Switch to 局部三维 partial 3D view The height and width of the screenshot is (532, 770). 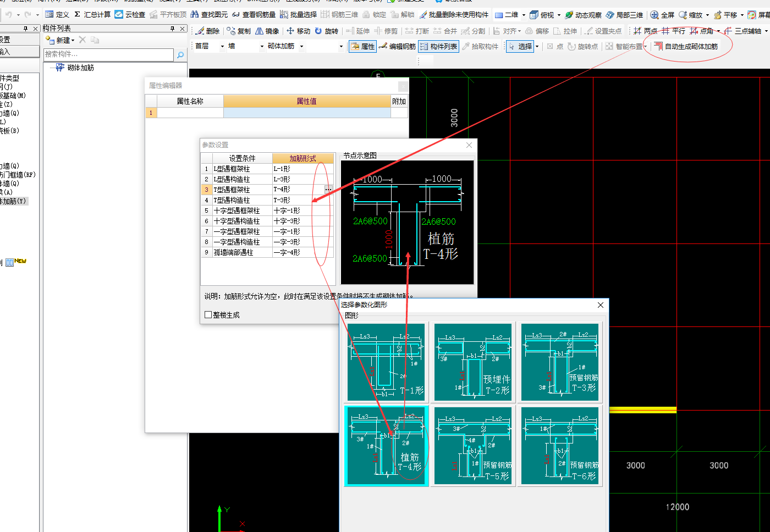(x=624, y=15)
